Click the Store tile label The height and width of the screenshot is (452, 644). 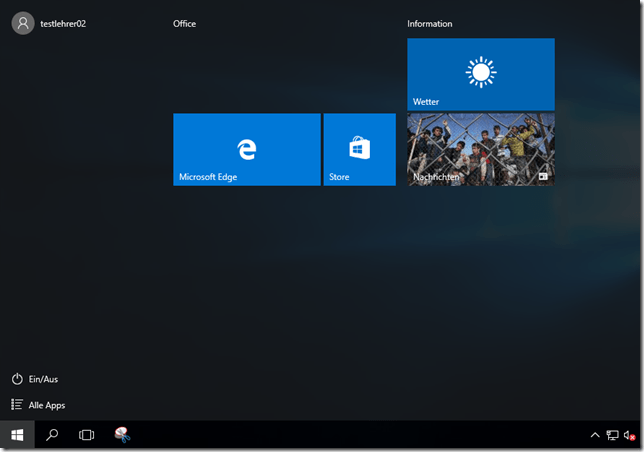339,177
